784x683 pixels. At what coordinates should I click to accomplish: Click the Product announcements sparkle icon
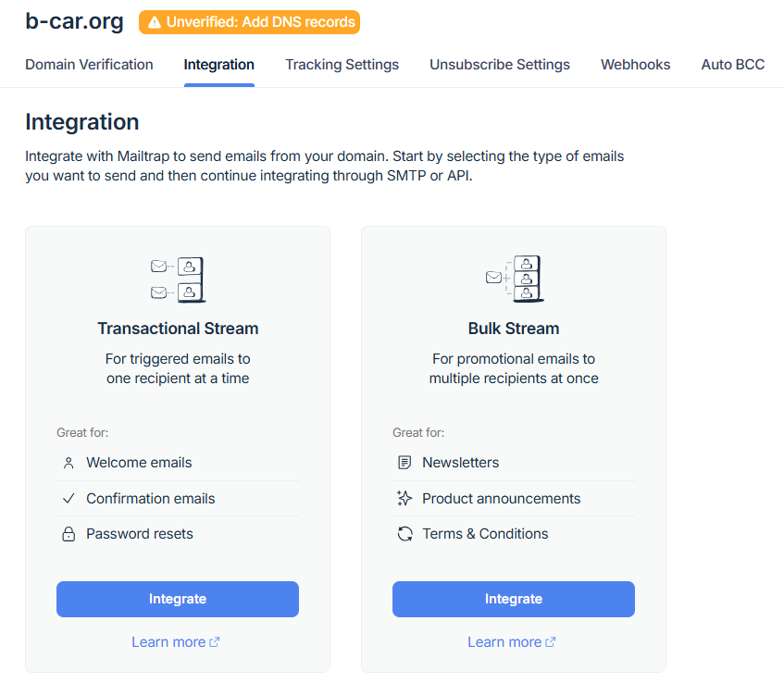(404, 499)
